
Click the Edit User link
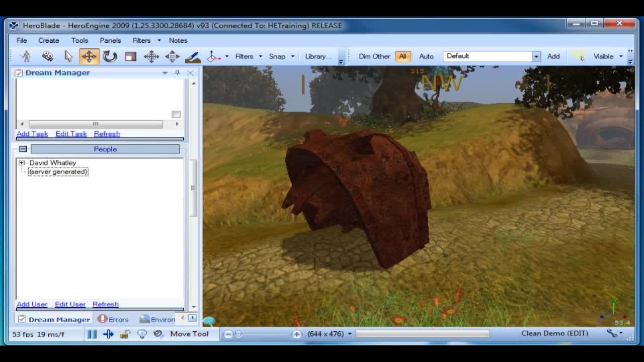[x=70, y=304]
